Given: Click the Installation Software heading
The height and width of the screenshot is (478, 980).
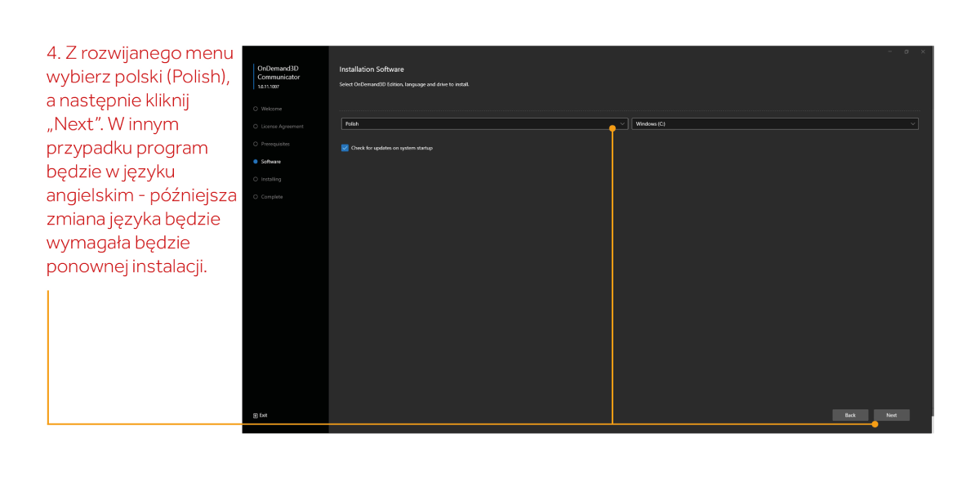Looking at the screenshot, I should pyautogui.click(x=372, y=69).
